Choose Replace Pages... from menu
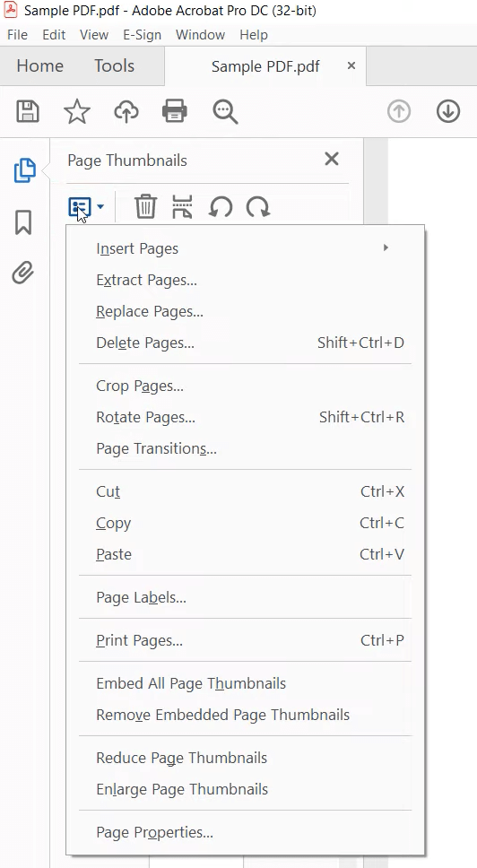The height and width of the screenshot is (868, 477). pos(245,311)
